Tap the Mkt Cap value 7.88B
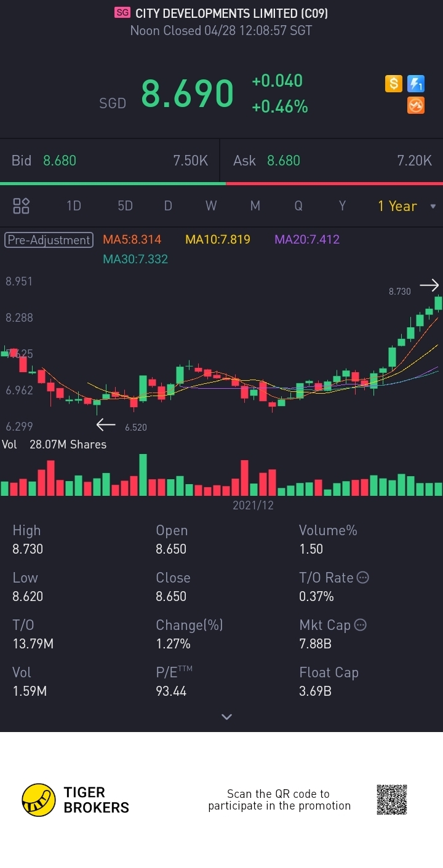 [x=315, y=643]
